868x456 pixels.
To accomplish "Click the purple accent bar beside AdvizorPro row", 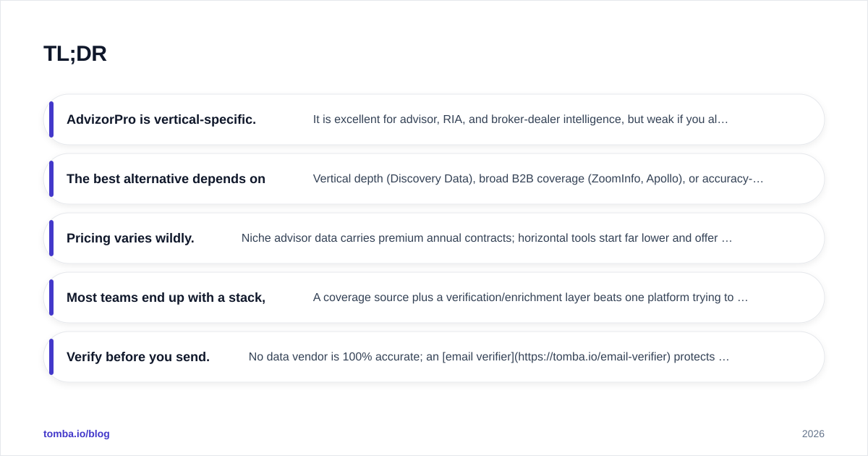I will [x=51, y=119].
